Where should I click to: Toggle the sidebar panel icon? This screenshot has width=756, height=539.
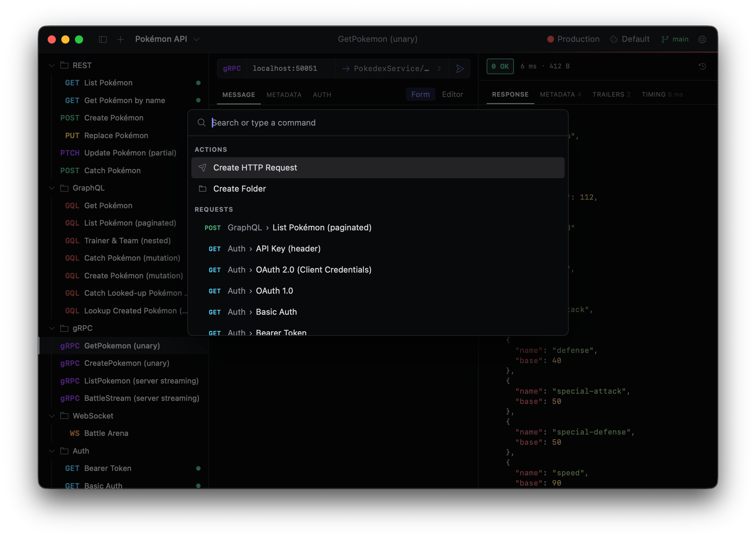103,39
